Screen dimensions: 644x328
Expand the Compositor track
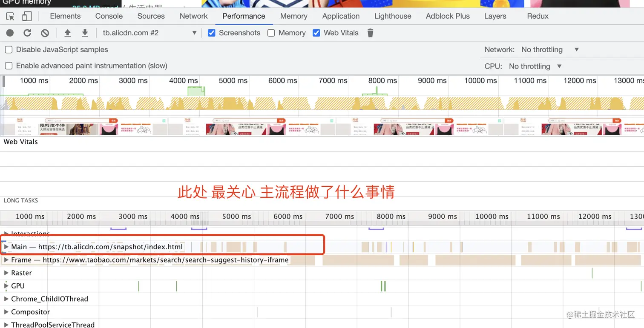(x=6, y=312)
